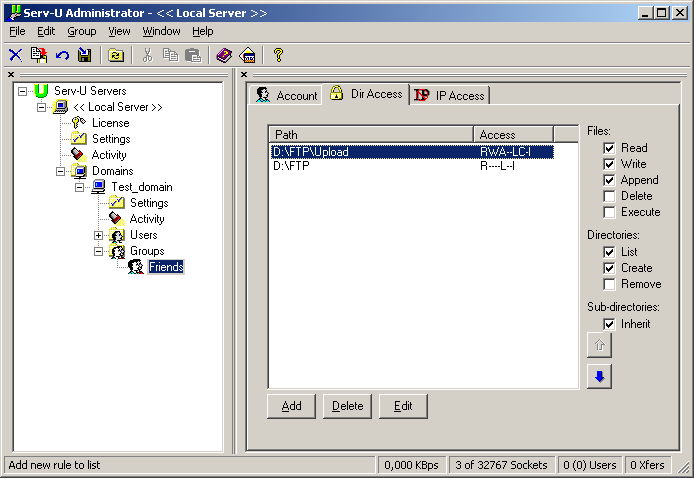The height and width of the screenshot is (478, 694).
Task: Click the blue X delete toolbar icon
Action: pyautogui.click(x=15, y=55)
